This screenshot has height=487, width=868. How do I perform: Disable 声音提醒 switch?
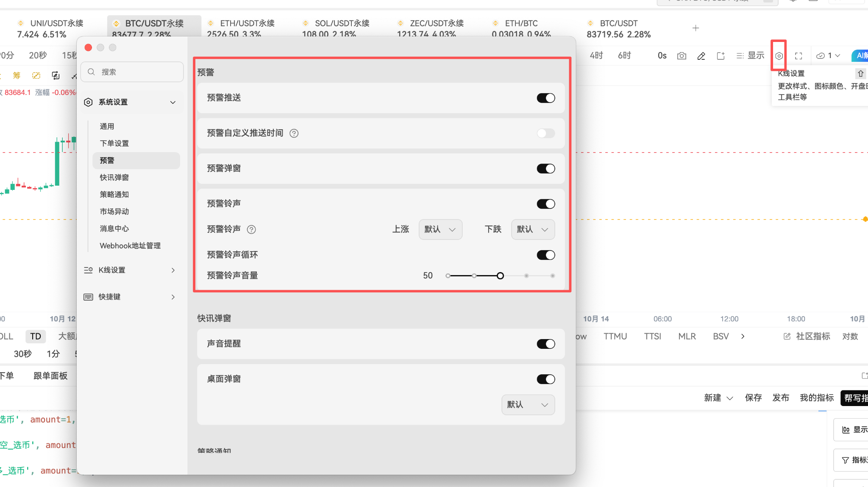tap(545, 344)
